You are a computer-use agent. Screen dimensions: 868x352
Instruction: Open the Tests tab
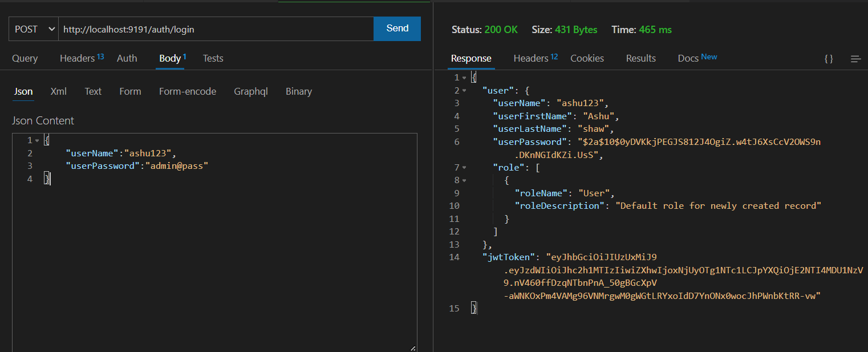[x=213, y=58]
